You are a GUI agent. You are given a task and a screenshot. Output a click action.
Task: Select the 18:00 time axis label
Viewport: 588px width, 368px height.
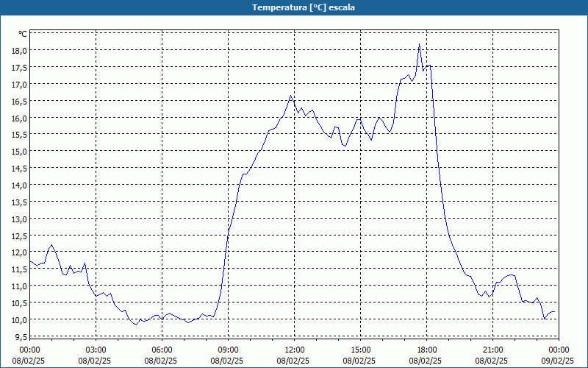426,350
